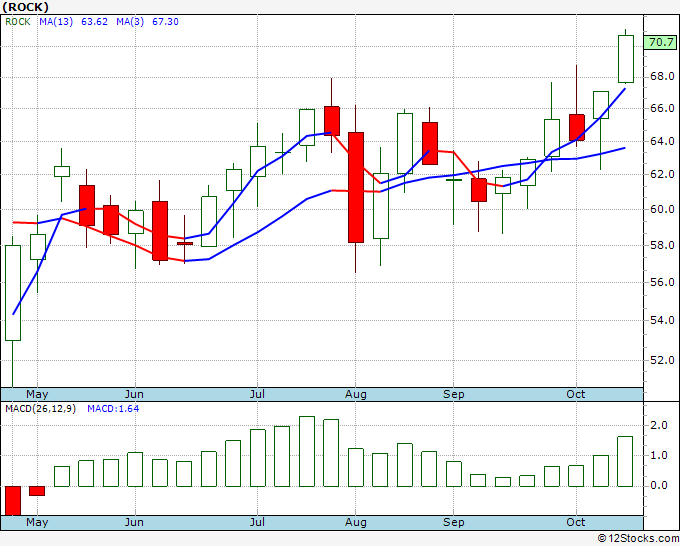
Task: Click the 68.0 price axis label
Action: (x=662, y=77)
